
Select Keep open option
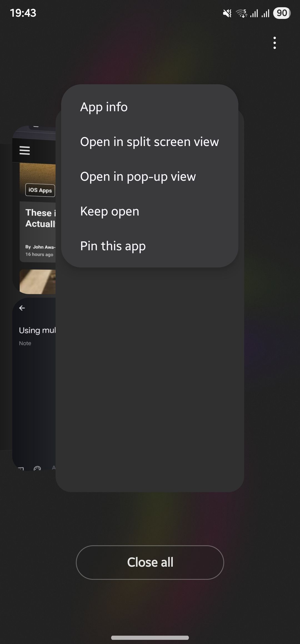(150, 211)
